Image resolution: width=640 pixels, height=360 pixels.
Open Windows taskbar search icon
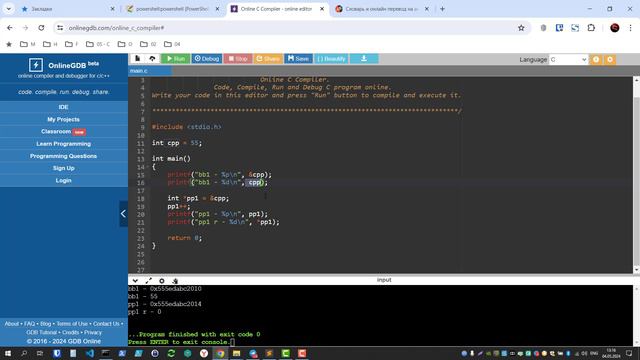pos(24,353)
